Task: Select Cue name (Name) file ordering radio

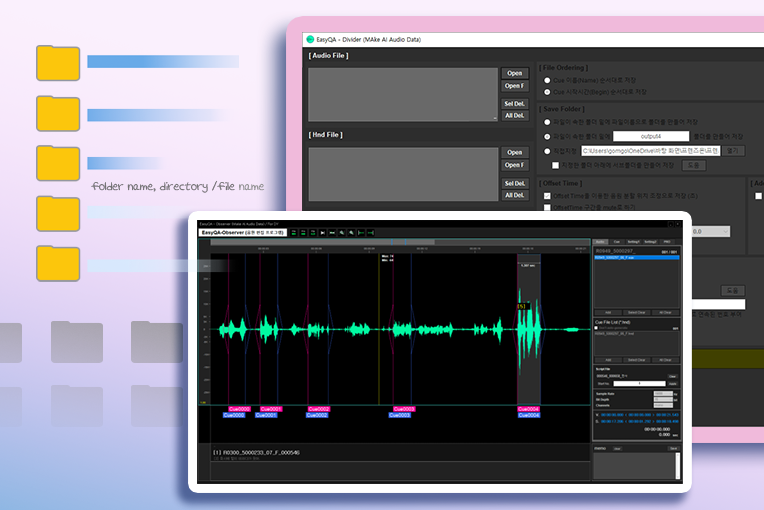Action: (546, 78)
